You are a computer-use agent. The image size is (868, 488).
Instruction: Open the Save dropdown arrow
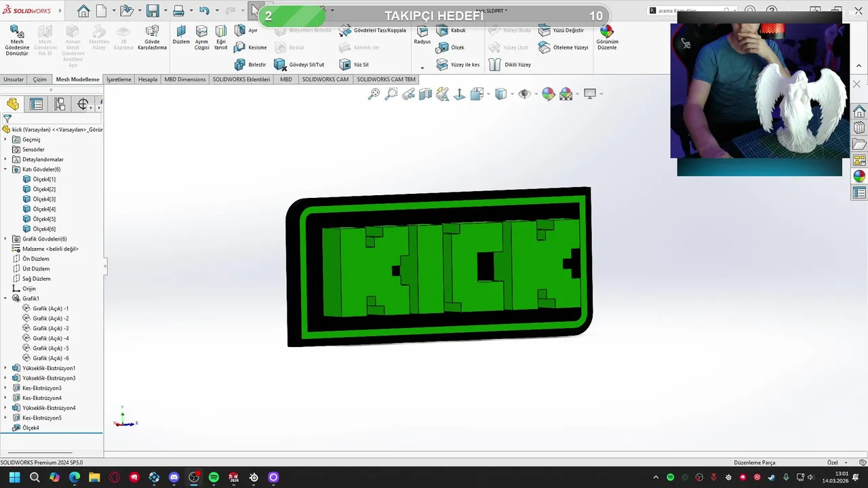coord(165,11)
